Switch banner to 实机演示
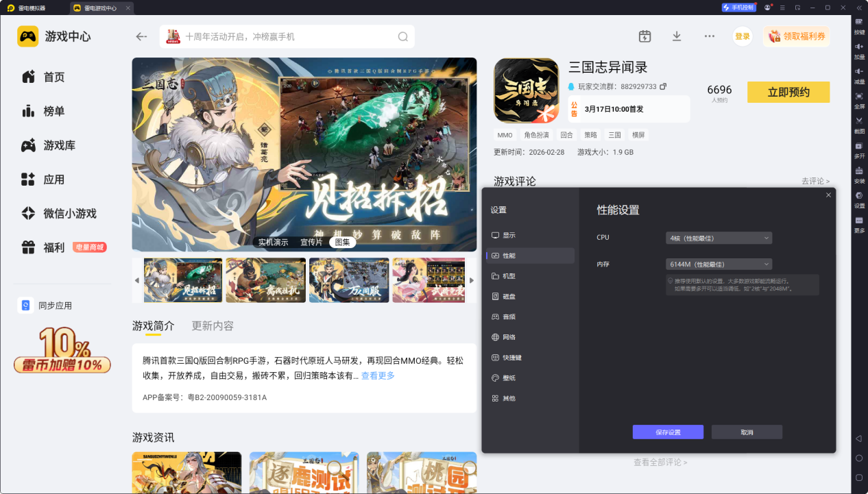 273,242
